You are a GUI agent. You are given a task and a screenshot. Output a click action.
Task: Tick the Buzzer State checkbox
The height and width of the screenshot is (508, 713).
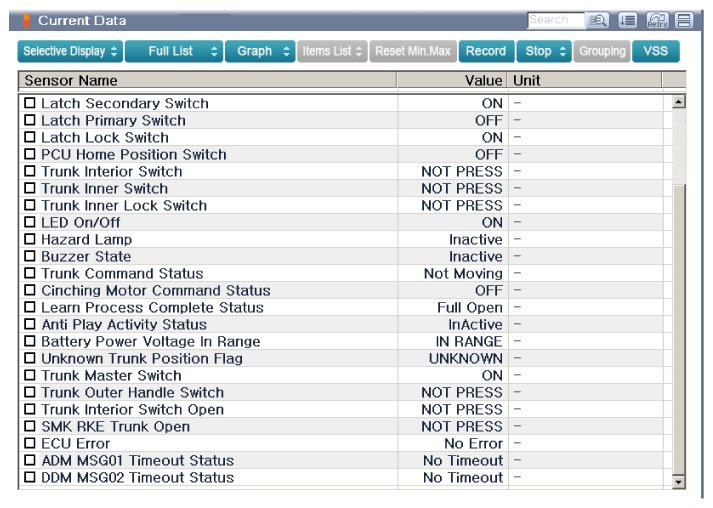[29, 257]
